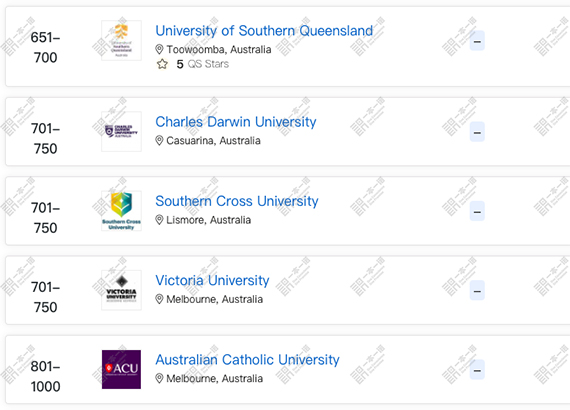Image resolution: width=570 pixels, height=410 pixels.
Task: Expand the Victoria University row
Action: tap(477, 290)
